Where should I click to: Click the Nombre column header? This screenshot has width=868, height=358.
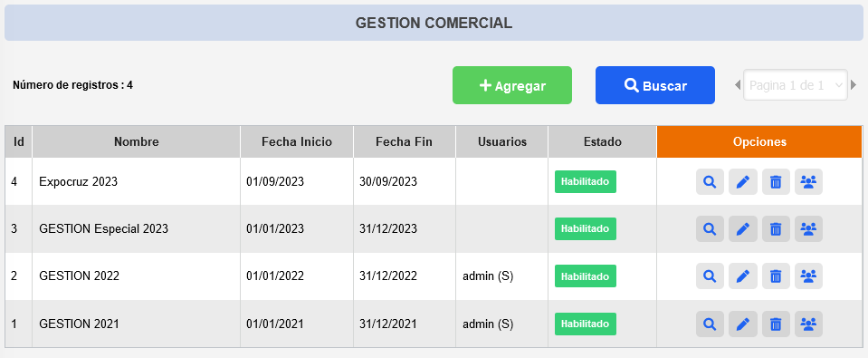point(136,142)
